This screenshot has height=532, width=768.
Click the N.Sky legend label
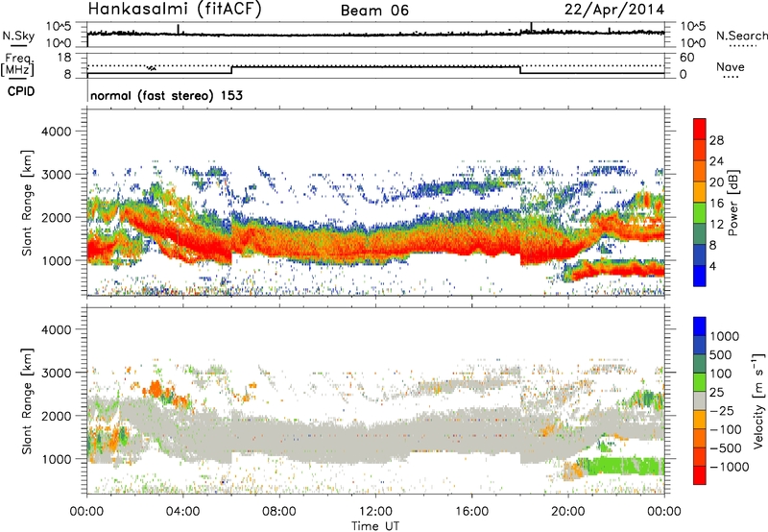point(18,36)
